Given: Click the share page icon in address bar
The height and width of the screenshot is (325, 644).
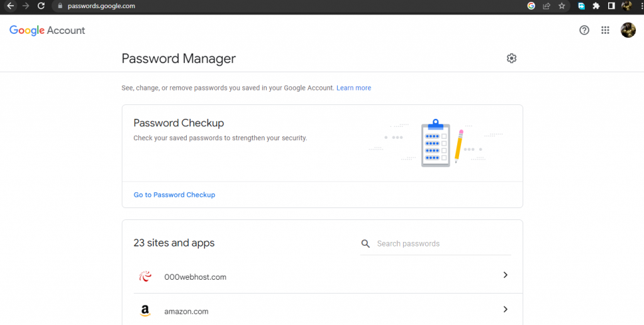Looking at the screenshot, I should pyautogui.click(x=547, y=6).
